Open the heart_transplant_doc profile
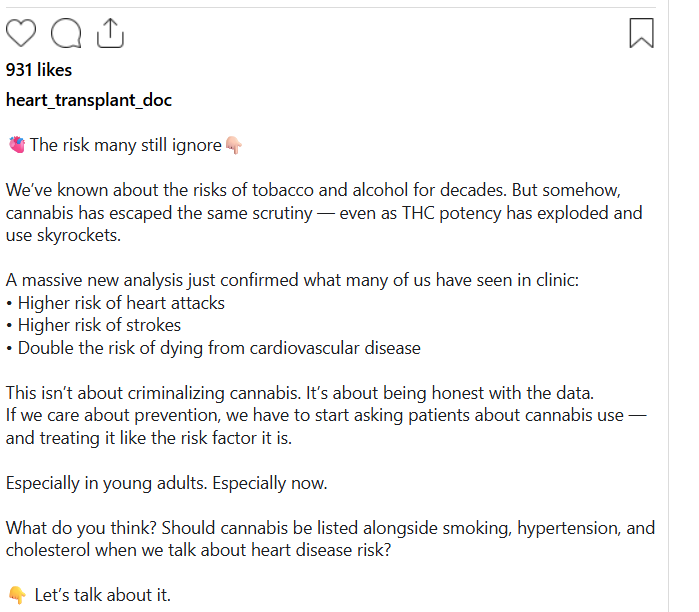The image size is (699, 612). pos(89,100)
